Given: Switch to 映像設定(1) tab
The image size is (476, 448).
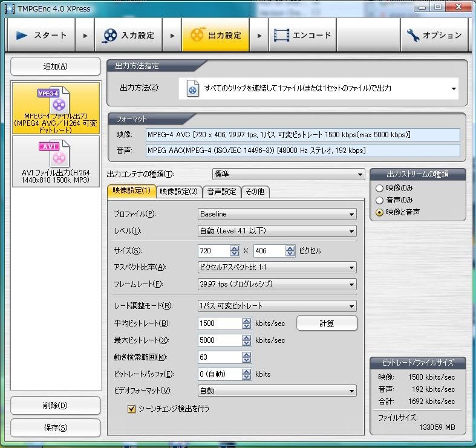Looking at the screenshot, I should 132,191.
